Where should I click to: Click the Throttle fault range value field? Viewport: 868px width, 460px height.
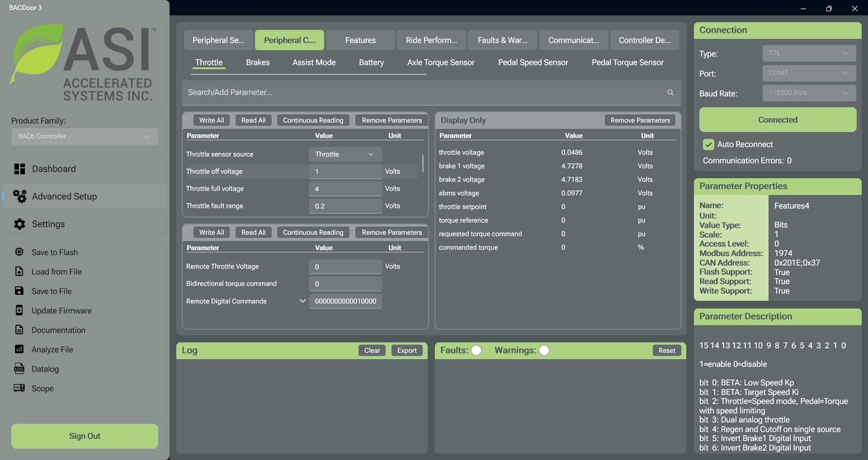pos(345,206)
